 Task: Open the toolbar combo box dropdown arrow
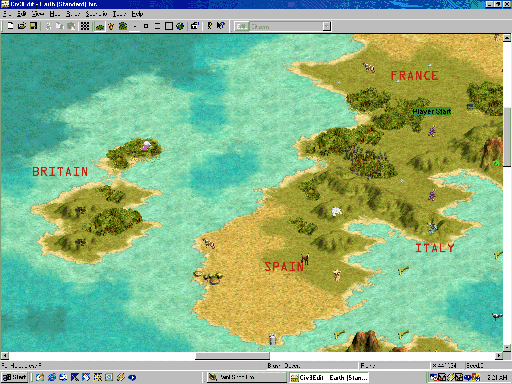pyautogui.click(x=327, y=26)
